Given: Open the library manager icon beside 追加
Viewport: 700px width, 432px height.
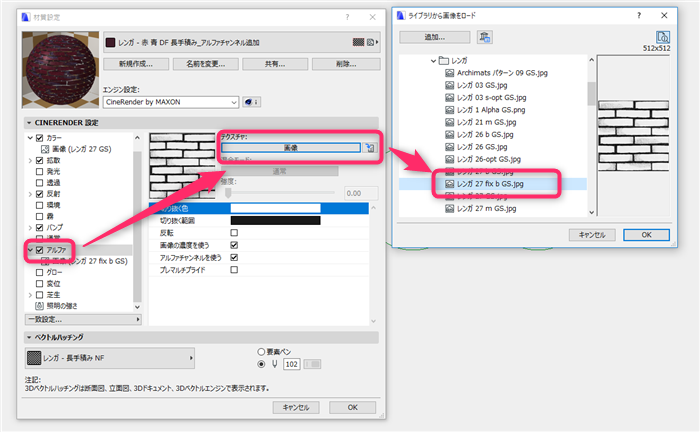Looking at the screenshot, I should tap(484, 37).
